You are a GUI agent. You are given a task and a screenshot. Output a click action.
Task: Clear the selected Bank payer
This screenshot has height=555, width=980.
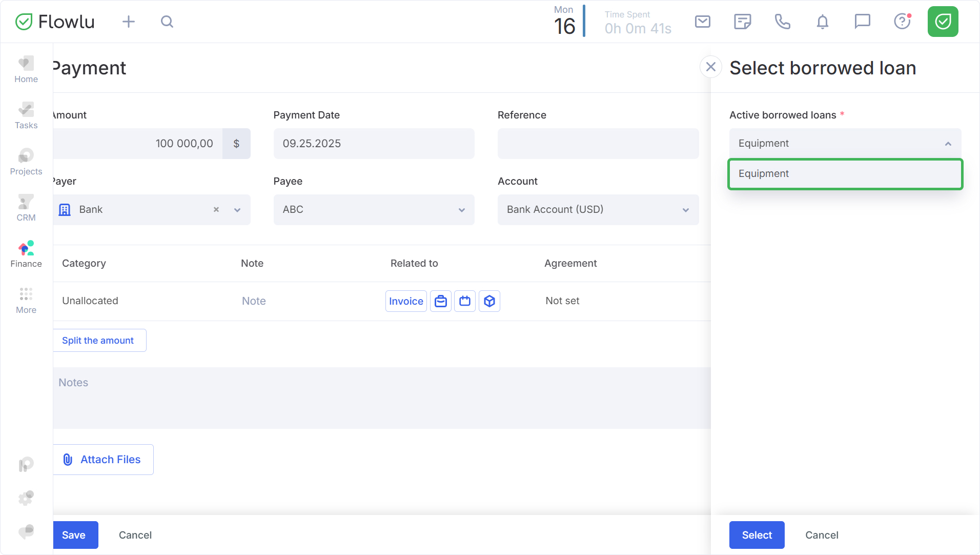pos(216,210)
